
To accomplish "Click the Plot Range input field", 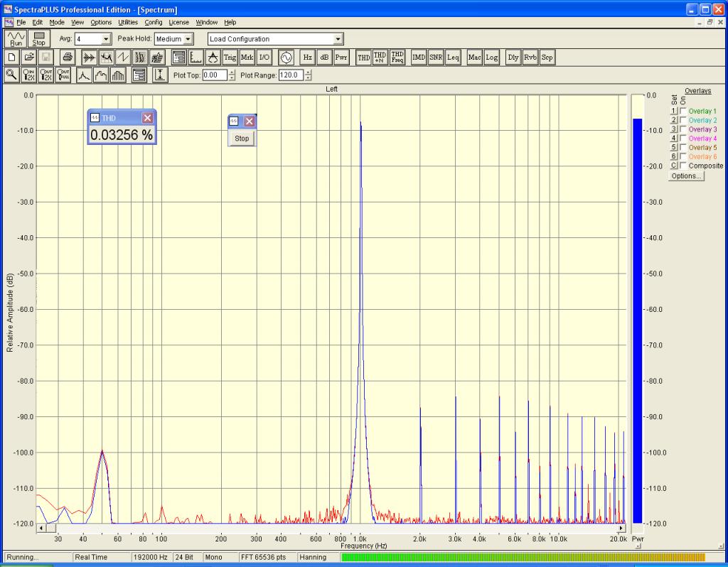I will (290, 75).
